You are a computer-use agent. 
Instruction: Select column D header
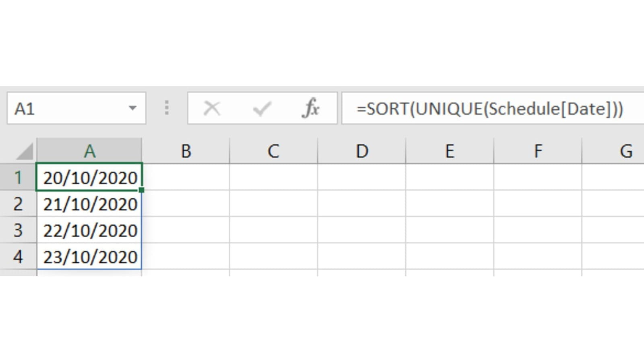pos(361,151)
